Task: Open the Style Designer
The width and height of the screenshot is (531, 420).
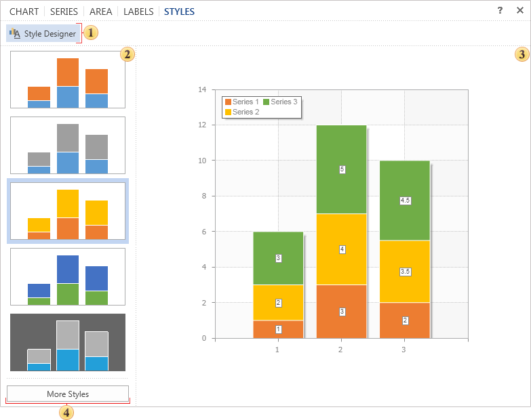Action: [x=43, y=34]
